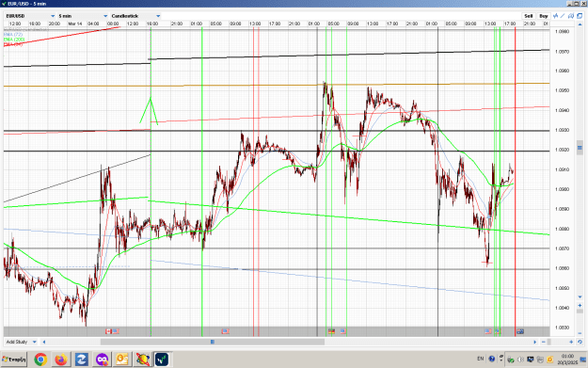
Task: Open the Windows Start button
Action: [14, 360]
